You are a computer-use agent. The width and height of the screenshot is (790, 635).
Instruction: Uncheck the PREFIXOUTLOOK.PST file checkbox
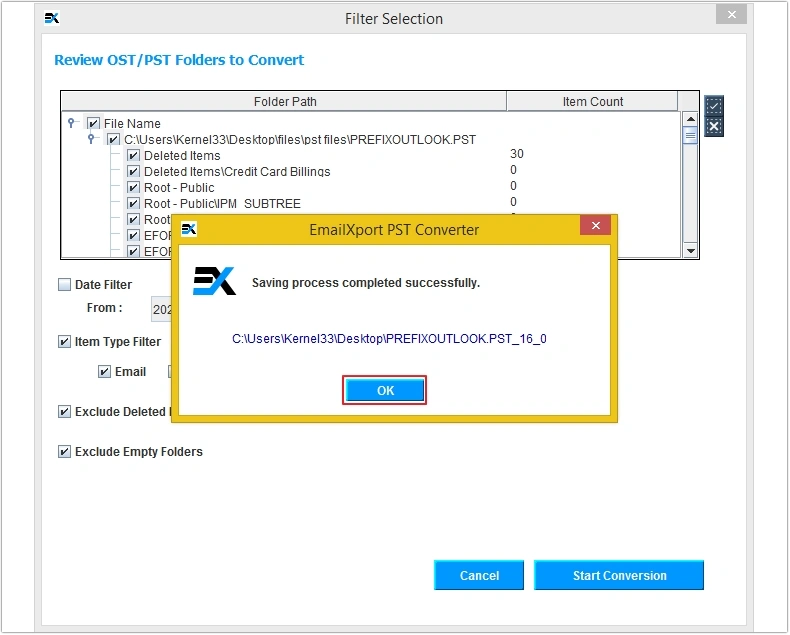pos(113,140)
